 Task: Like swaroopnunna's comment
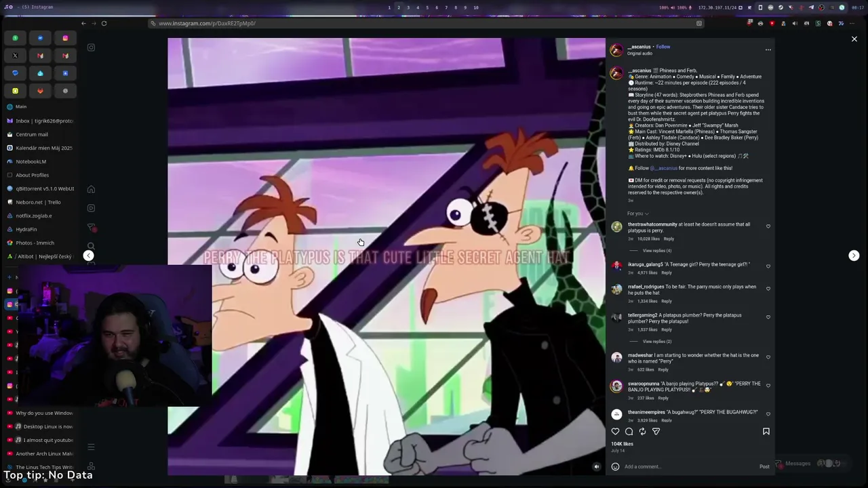pos(768,386)
